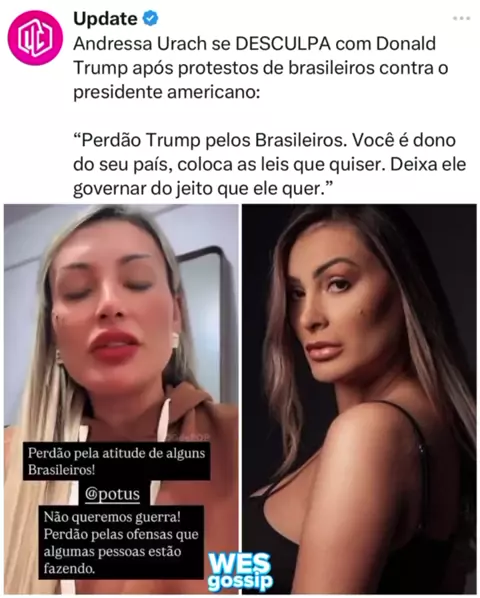Viewport: 480px width, 598px height.
Task: Click the blue verified badge beside Update
Action: 151,19
